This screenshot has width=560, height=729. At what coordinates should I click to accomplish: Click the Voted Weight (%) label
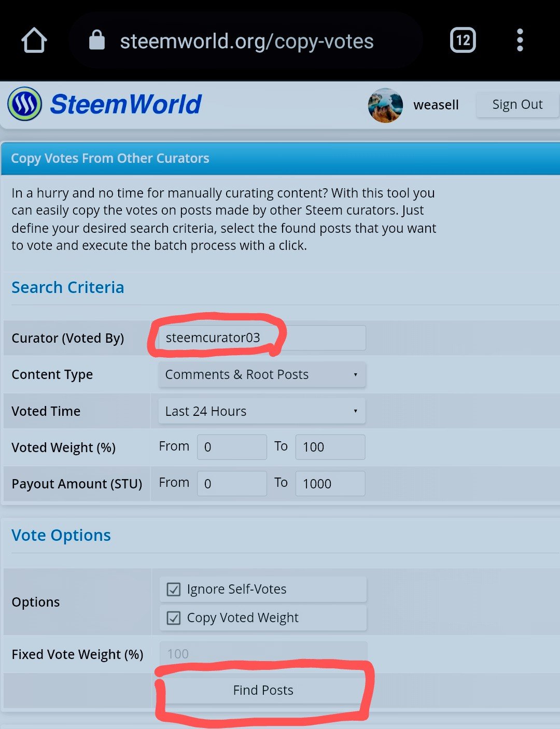[64, 447]
